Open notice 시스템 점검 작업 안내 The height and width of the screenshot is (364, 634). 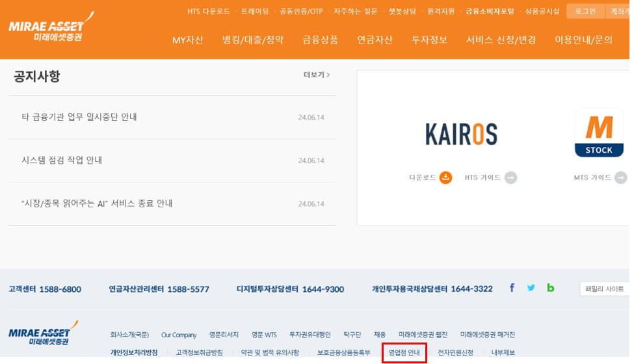[x=62, y=161]
